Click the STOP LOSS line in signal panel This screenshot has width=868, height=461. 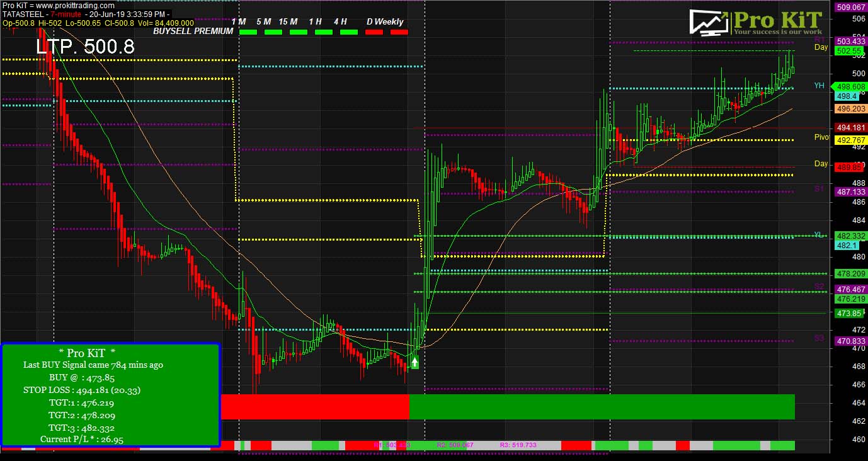coord(82,390)
